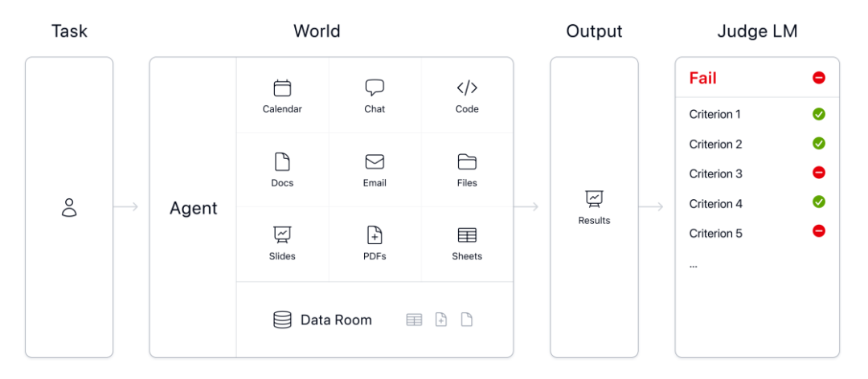Click the "Criterion 1" text

coord(714,115)
